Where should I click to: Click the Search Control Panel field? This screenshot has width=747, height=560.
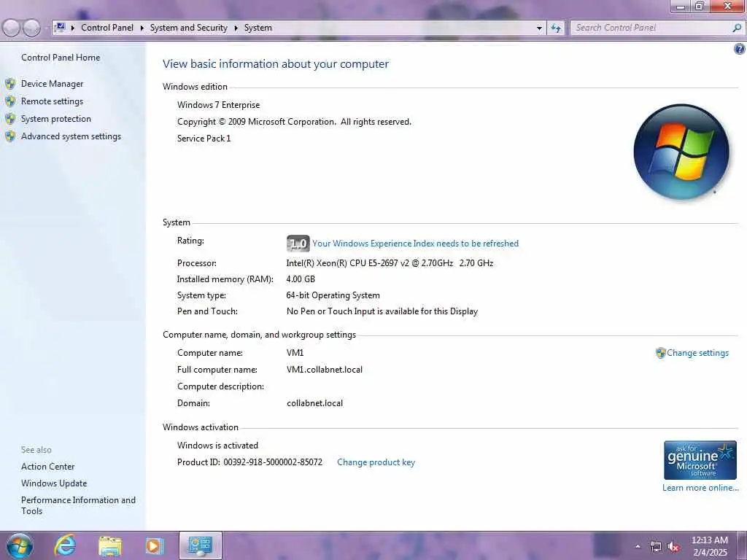pos(651,28)
